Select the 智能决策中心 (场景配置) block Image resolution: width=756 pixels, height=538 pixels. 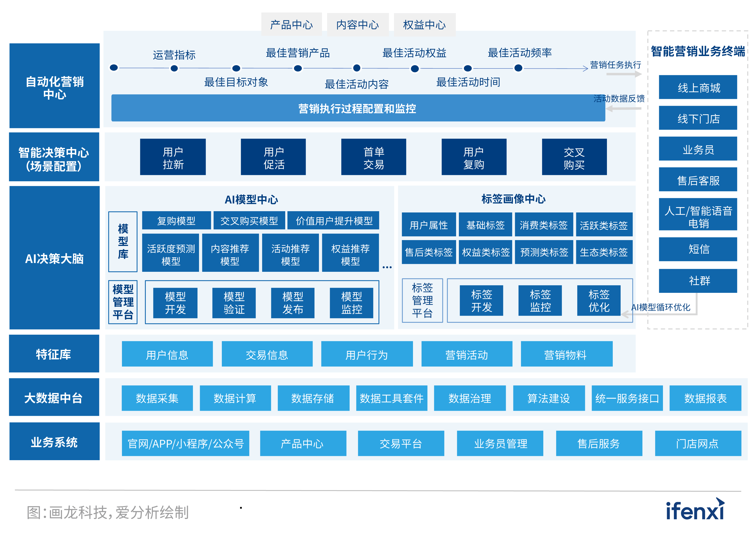pos(54,157)
